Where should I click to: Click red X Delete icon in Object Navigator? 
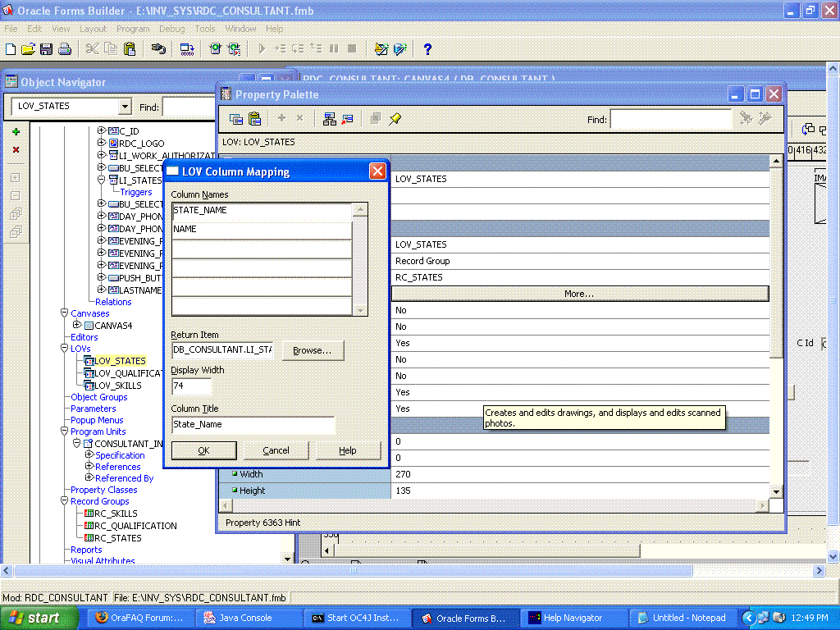click(16, 150)
